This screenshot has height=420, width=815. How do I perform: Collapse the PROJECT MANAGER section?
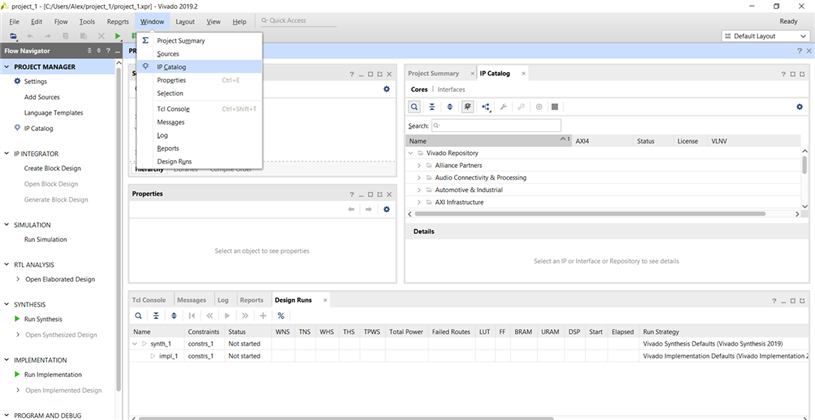(x=7, y=66)
